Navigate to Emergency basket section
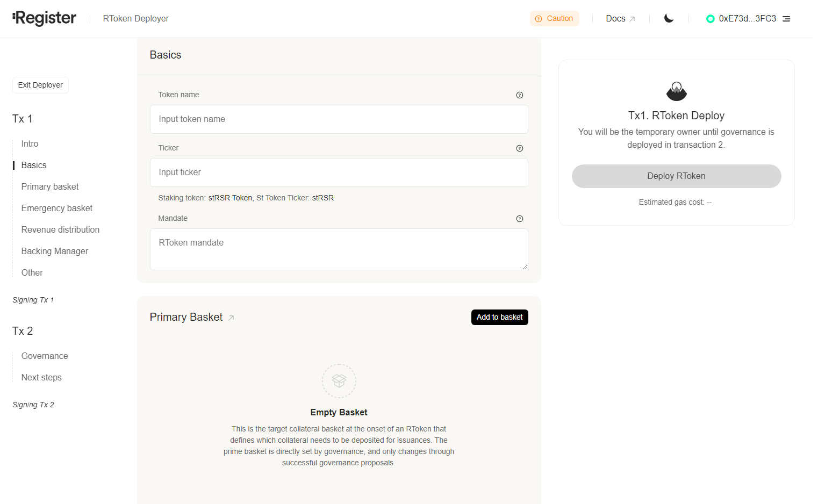 click(57, 208)
